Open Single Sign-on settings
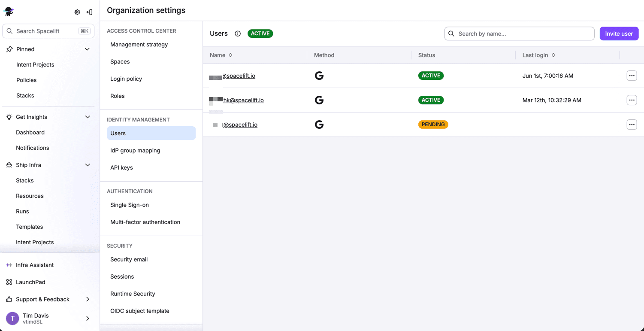This screenshot has width=644, height=331. click(130, 205)
